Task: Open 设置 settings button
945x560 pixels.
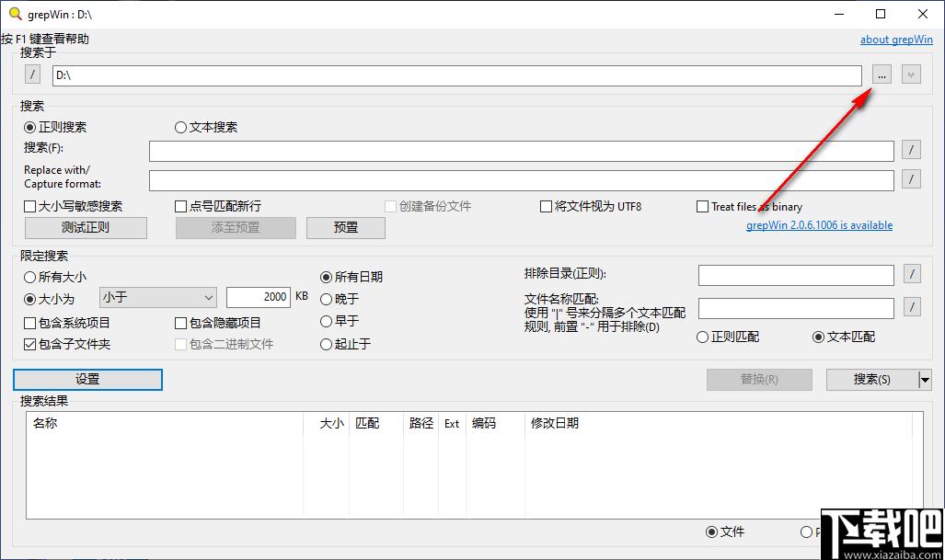Action: 87,380
